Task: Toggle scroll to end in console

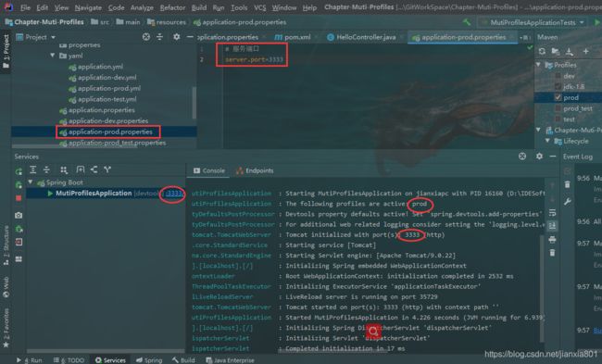Action: pos(553,225)
